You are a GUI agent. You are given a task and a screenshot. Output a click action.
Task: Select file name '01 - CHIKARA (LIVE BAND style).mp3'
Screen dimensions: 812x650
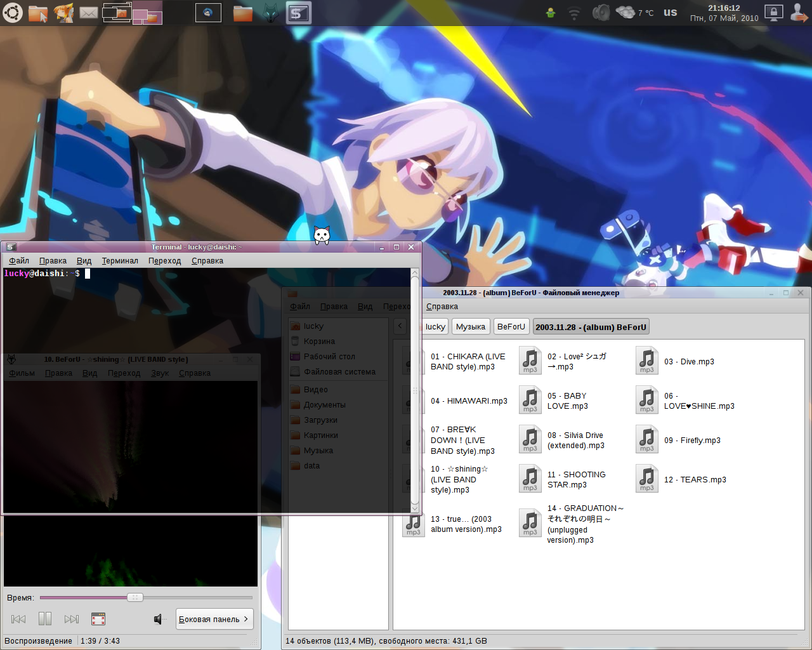tap(468, 361)
